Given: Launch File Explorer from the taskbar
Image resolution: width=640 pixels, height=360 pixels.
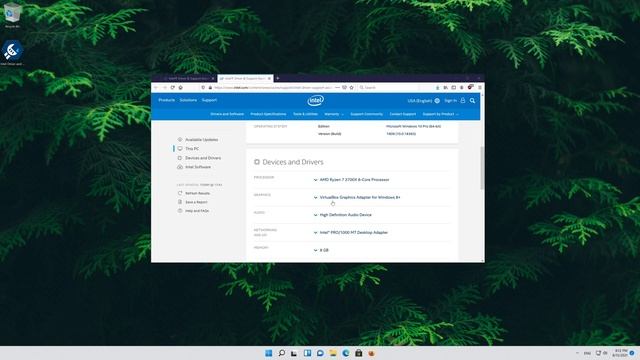Looking at the screenshot, I should [333, 353].
